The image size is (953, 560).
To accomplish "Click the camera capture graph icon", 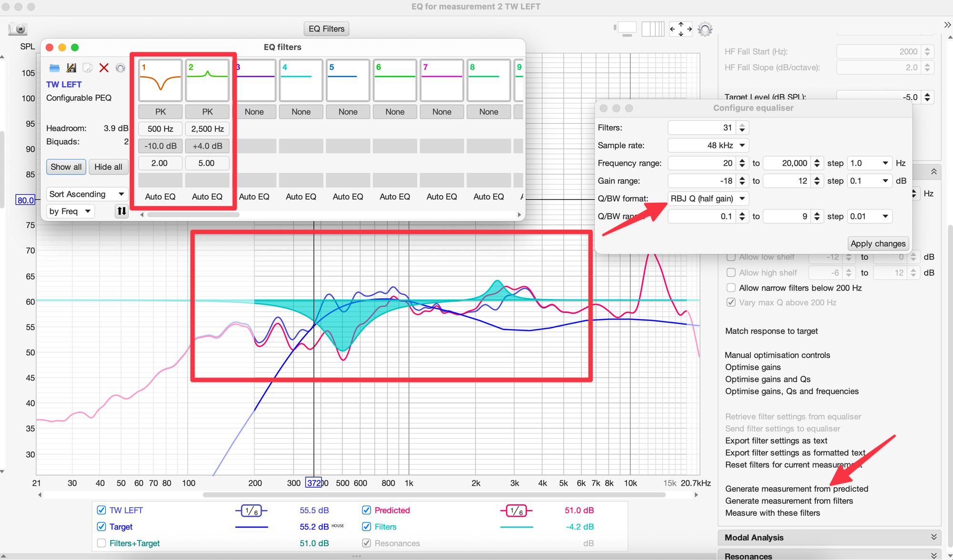I will [18, 29].
